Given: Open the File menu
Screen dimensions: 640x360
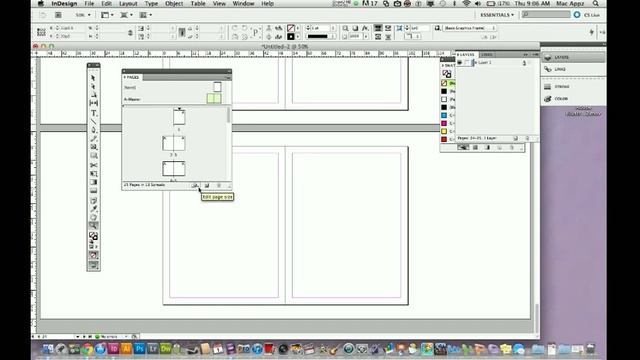Looking at the screenshot, I should point(89,4).
